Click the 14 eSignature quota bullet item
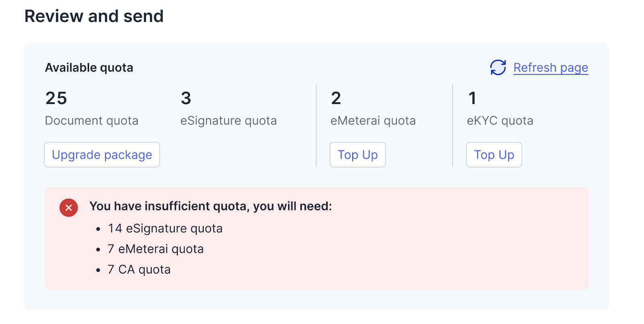 pos(165,229)
